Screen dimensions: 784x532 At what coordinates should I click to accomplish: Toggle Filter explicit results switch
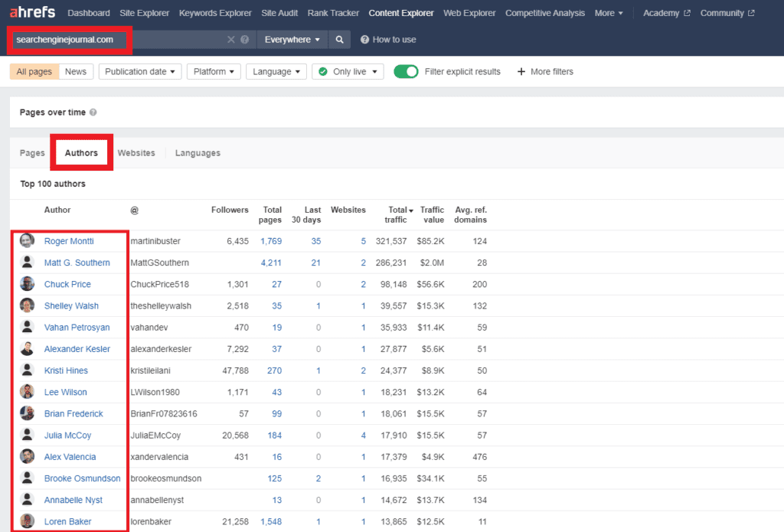pos(406,71)
